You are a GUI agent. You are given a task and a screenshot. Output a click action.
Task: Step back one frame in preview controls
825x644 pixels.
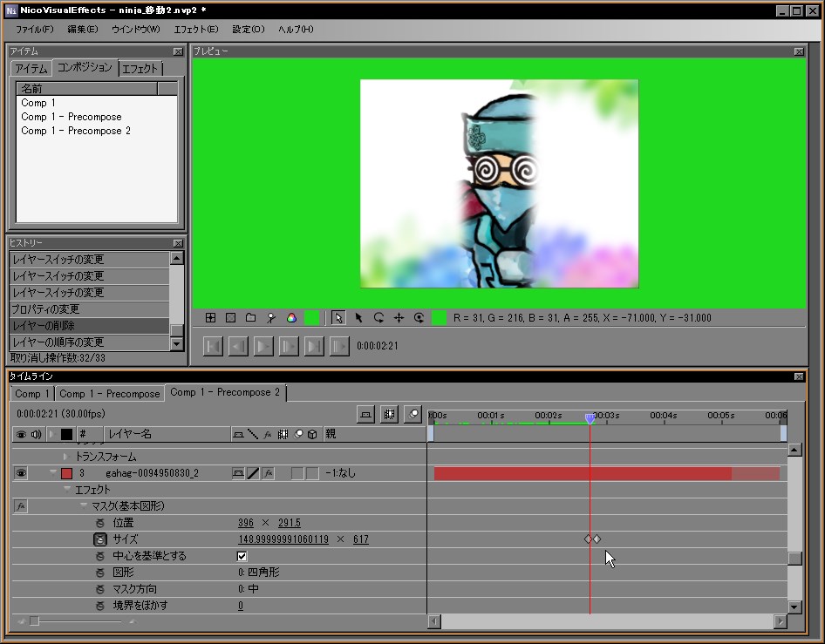pos(238,346)
